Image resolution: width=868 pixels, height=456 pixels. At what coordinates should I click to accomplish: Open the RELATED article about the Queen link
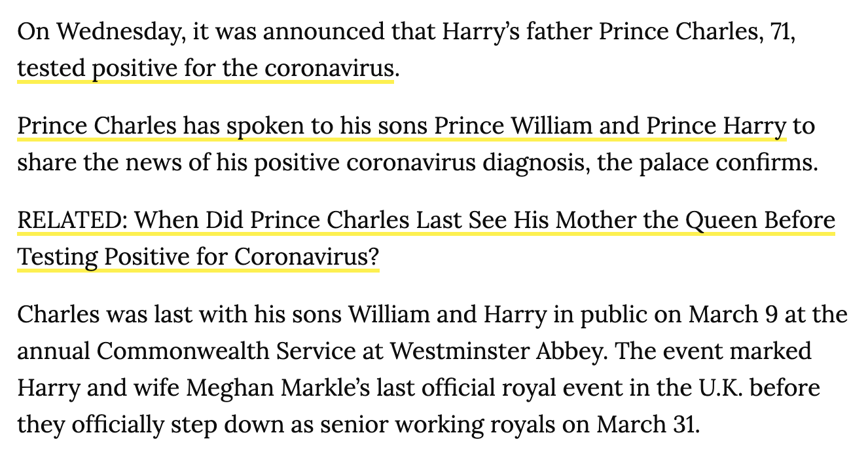pos(426,221)
